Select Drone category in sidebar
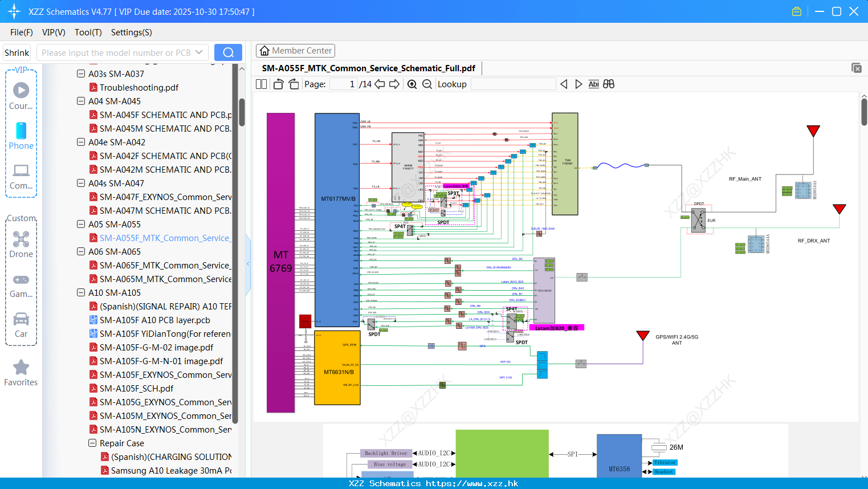This screenshot has height=489, width=868. (x=21, y=244)
